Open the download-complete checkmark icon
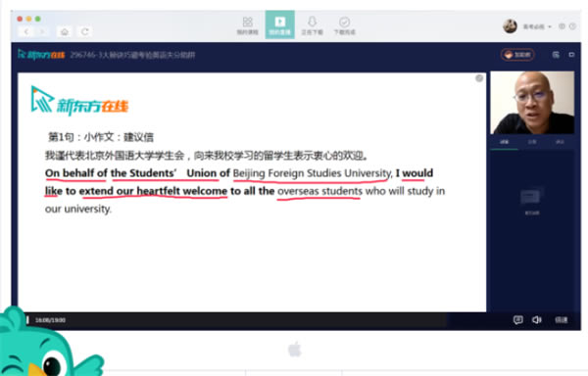 tap(345, 25)
